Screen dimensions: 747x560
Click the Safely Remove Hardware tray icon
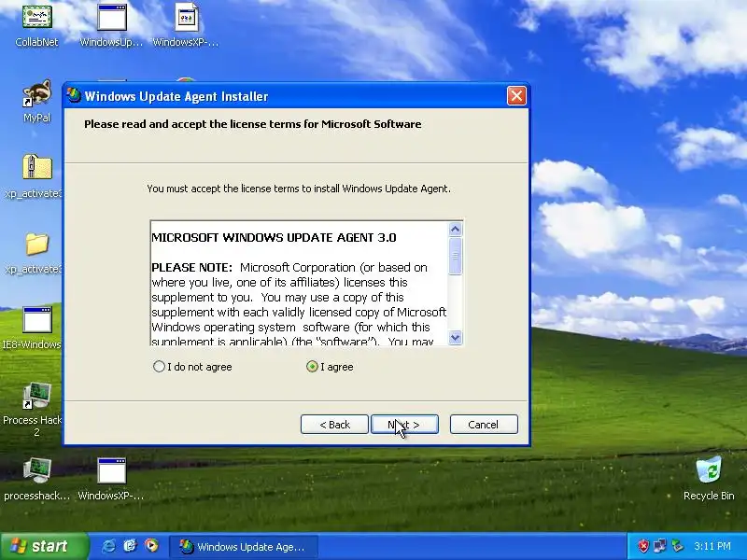tap(677, 546)
